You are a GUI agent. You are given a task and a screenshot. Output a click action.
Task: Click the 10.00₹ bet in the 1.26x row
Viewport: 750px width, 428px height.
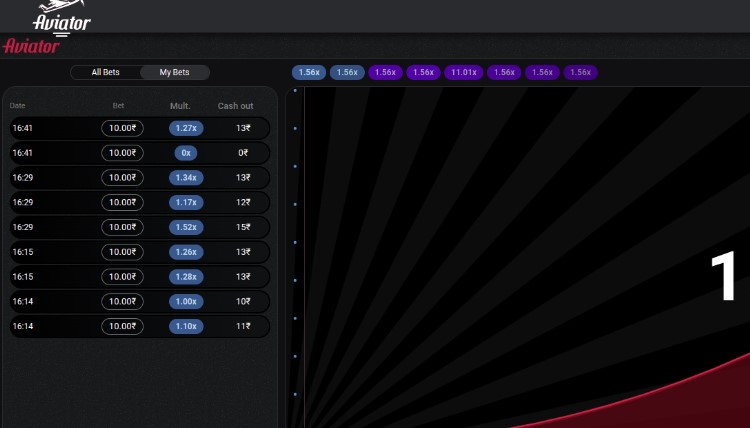(122, 252)
